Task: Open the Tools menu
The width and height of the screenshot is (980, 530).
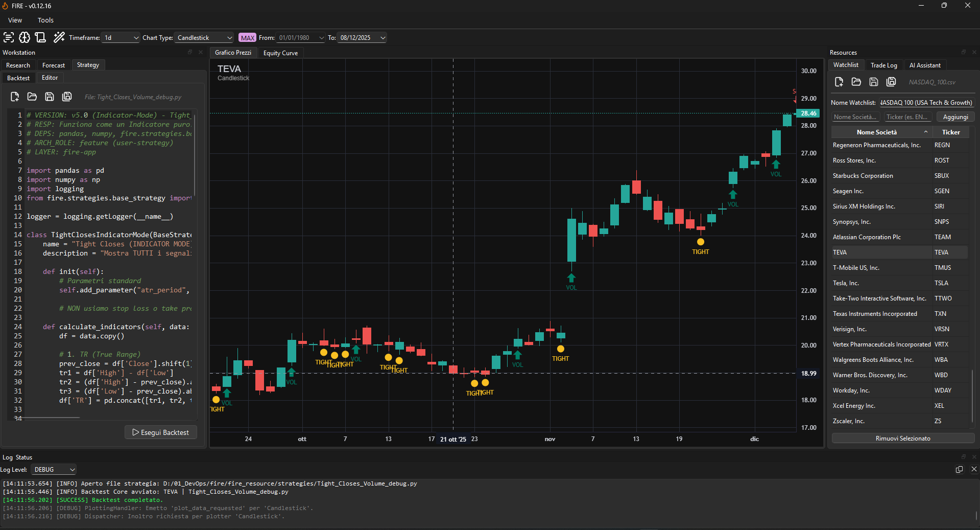Action: (x=45, y=20)
